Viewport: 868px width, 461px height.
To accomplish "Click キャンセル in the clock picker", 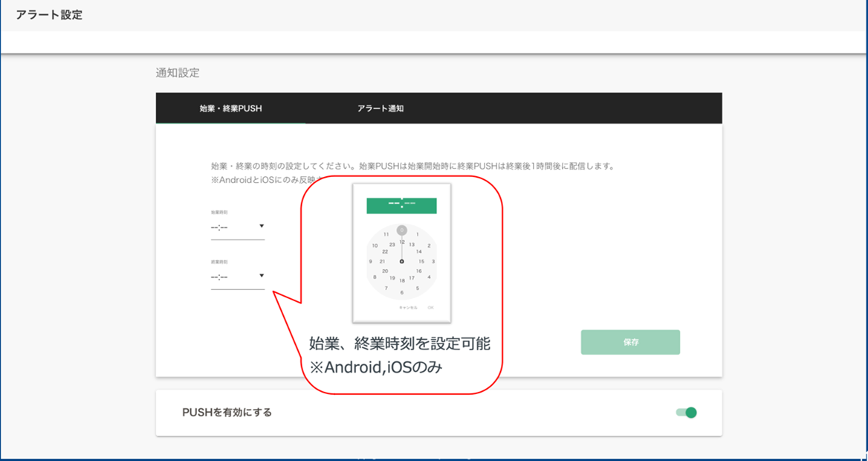I will coord(408,308).
